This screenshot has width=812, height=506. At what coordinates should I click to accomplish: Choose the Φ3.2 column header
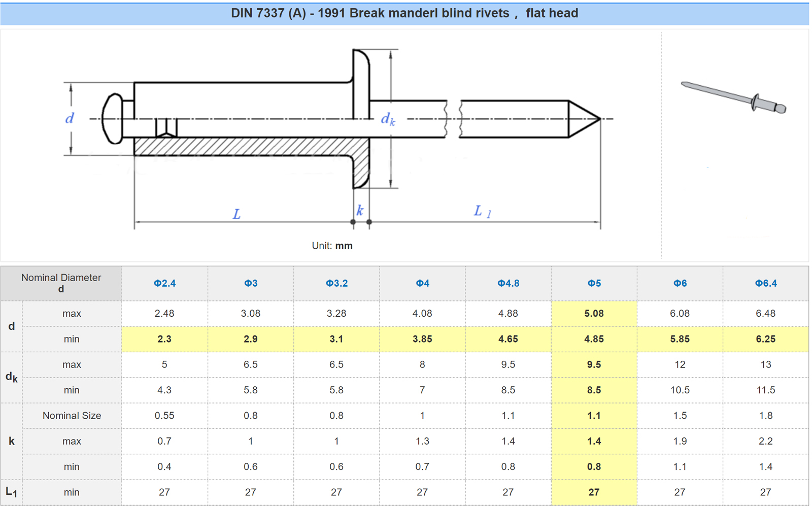click(x=336, y=283)
